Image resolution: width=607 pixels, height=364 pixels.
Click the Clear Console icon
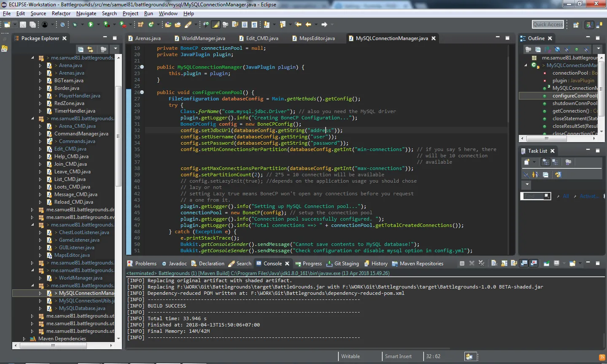point(494,264)
